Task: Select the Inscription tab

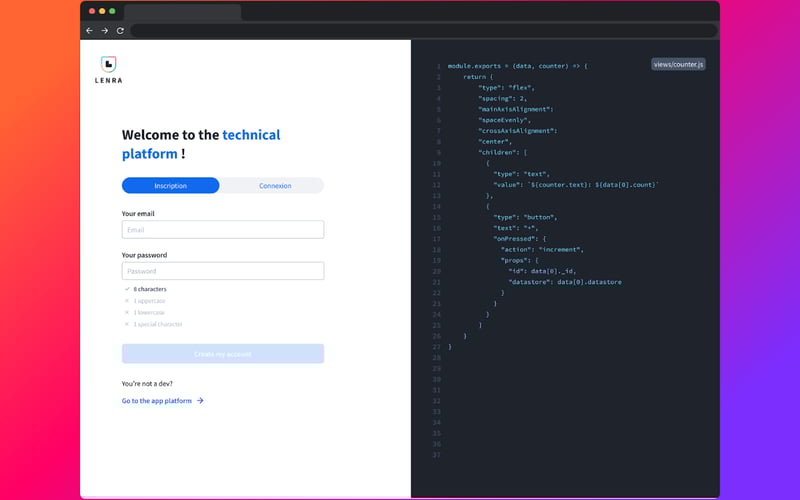Action: point(170,186)
